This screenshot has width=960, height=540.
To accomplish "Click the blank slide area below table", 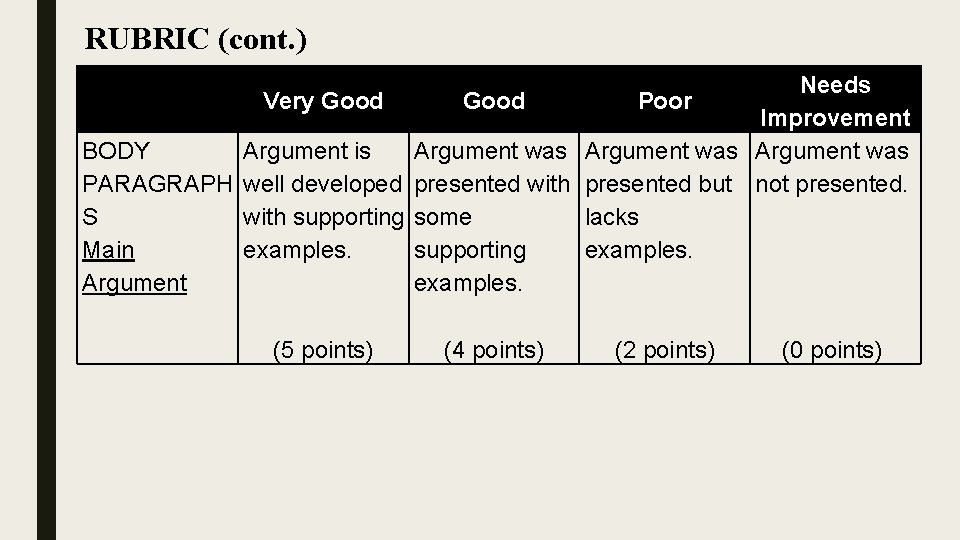I will coord(499,453).
